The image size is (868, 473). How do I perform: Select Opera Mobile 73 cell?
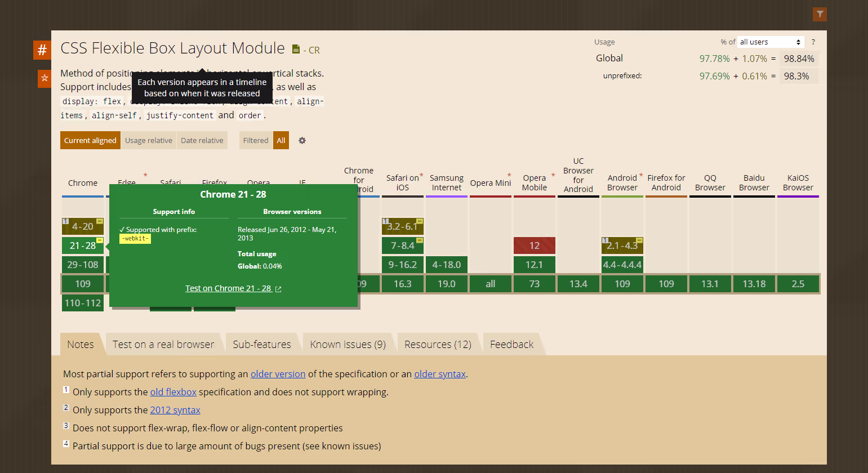535,284
